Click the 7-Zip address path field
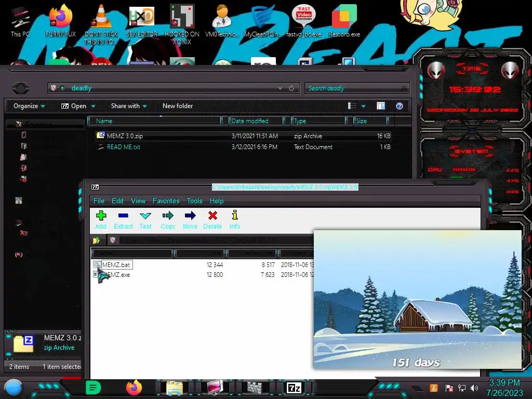 tap(210, 240)
